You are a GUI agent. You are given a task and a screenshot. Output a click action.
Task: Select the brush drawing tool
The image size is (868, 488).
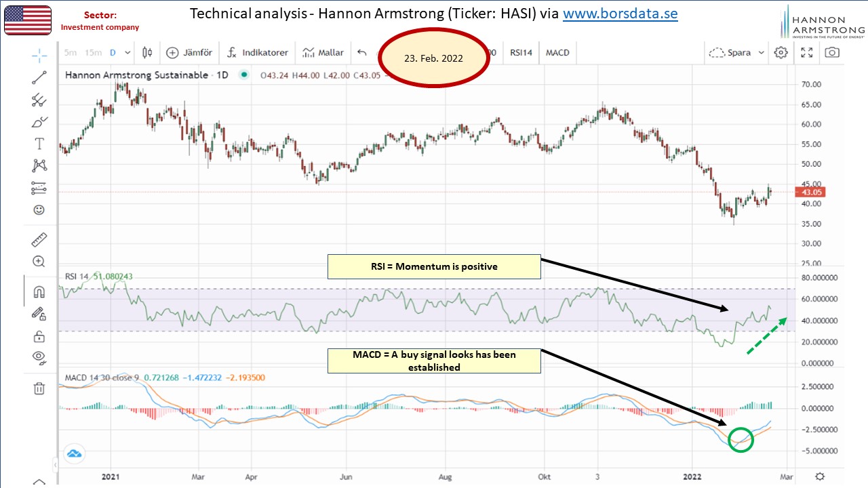point(39,122)
